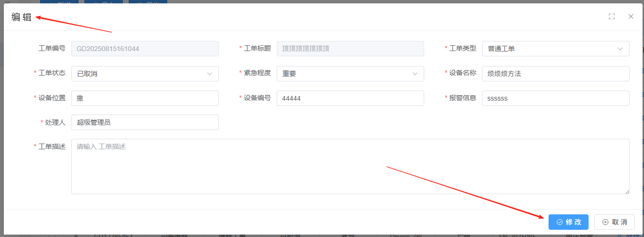644x237 pixels.
Task: Open the 重要 urgency dropdown
Action: point(345,74)
